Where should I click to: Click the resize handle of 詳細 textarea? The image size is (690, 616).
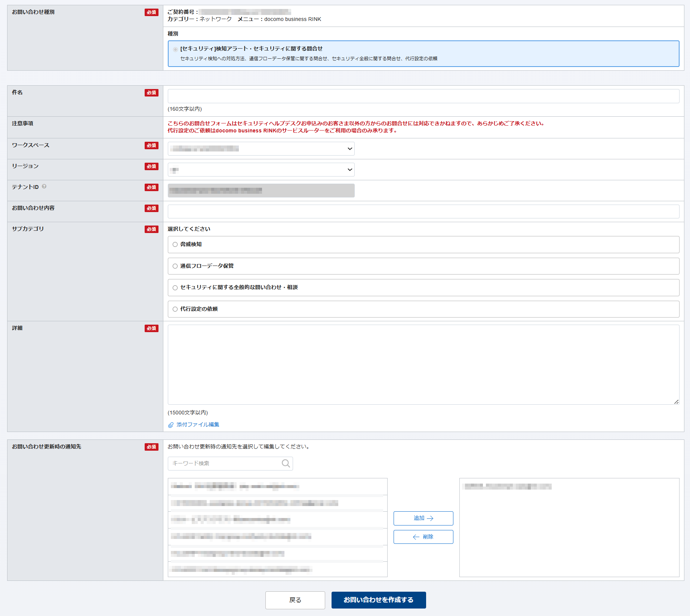[676, 402]
